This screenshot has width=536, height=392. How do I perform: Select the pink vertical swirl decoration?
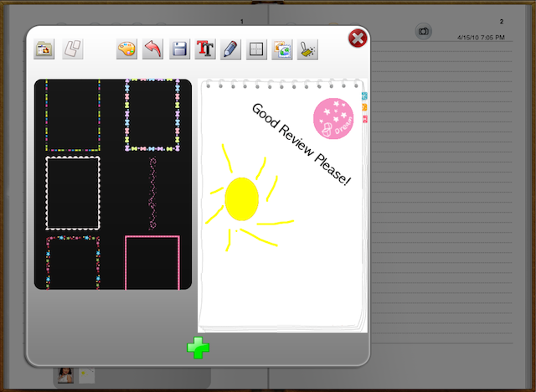(x=152, y=193)
